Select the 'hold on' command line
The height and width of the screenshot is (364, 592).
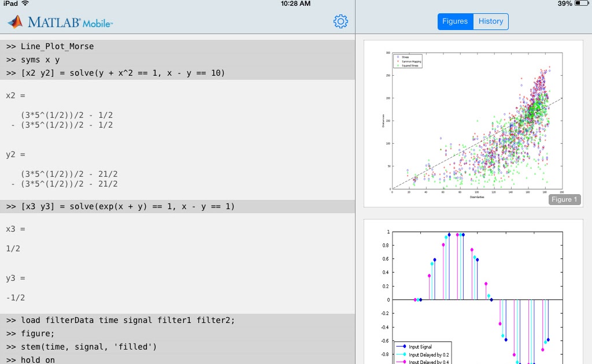tap(177, 359)
